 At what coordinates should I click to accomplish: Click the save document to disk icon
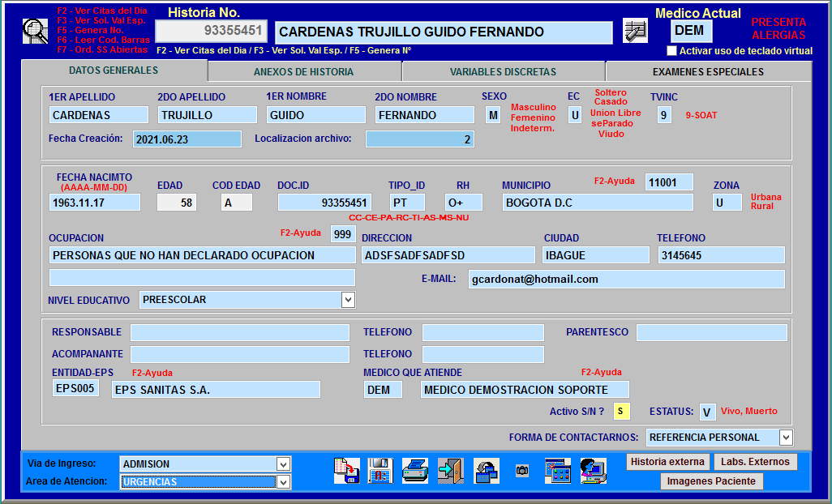point(347,471)
